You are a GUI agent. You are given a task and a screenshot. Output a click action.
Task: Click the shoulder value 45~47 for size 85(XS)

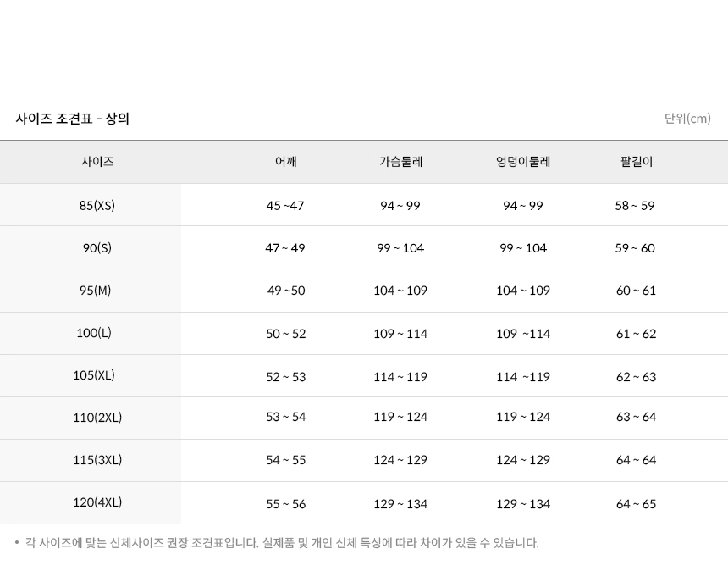click(x=285, y=205)
